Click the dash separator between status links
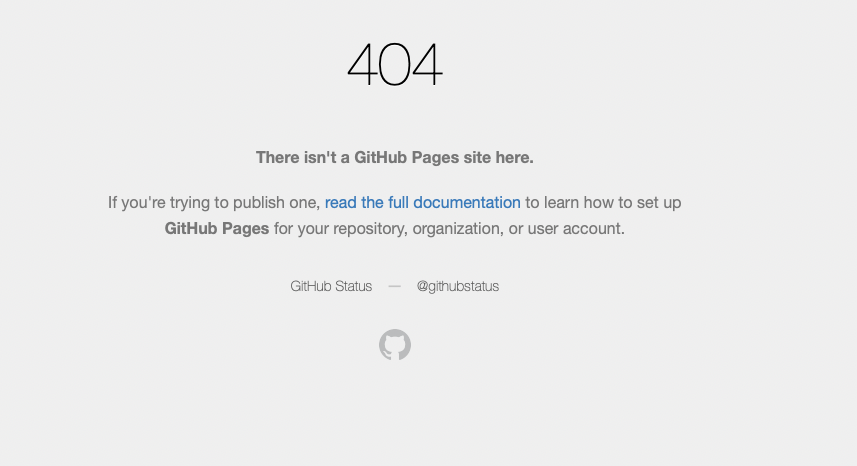The height and width of the screenshot is (466, 857). (394, 286)
